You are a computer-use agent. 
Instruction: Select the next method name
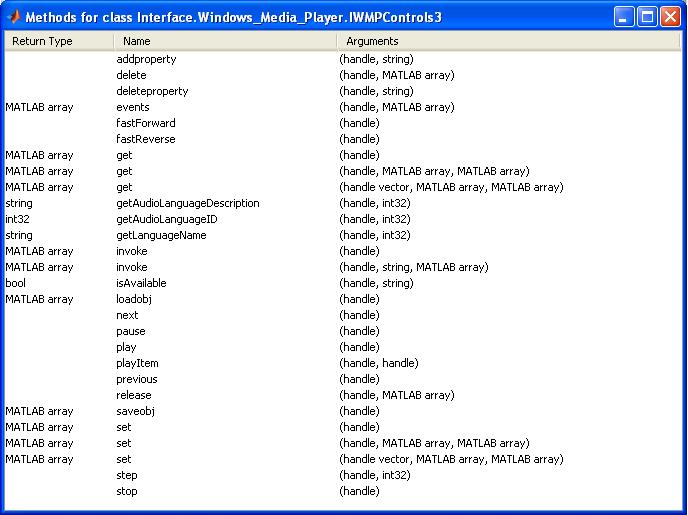(127, 315)
